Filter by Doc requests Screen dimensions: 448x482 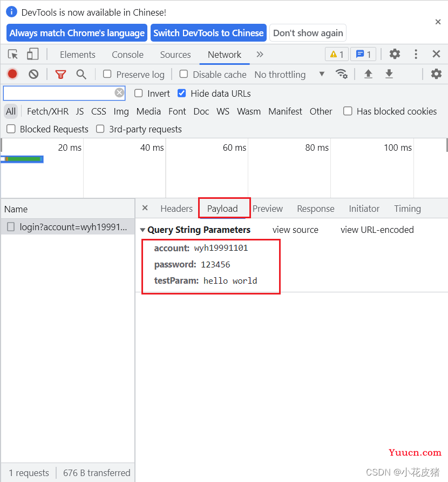[201, 111]
